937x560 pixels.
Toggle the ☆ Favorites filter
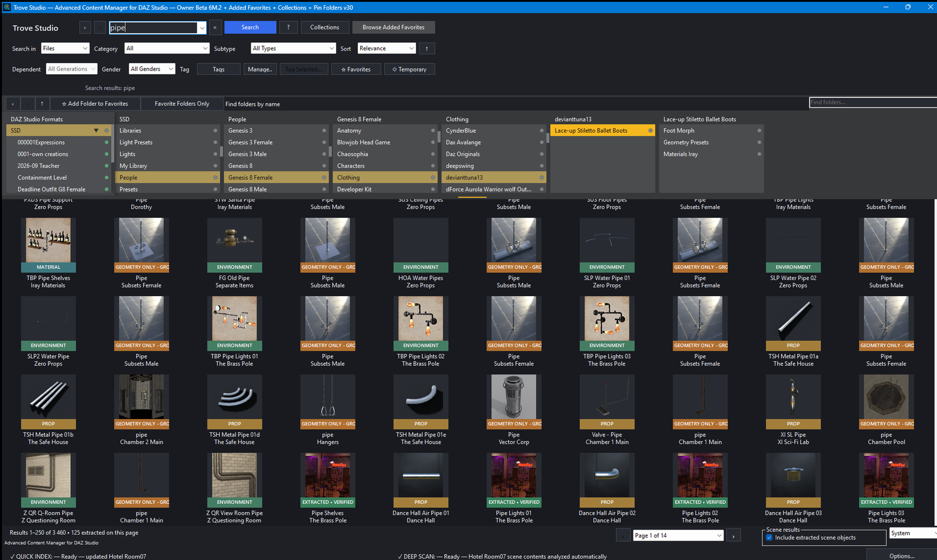pyautogui.click(x=356, y=69)
